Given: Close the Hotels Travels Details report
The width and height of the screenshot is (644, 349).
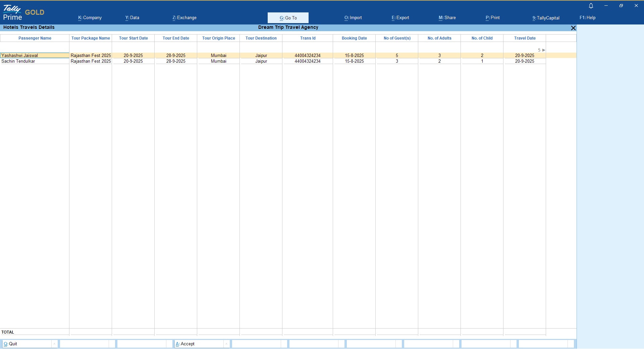Looking at the screenshot, I should [573, 28].
